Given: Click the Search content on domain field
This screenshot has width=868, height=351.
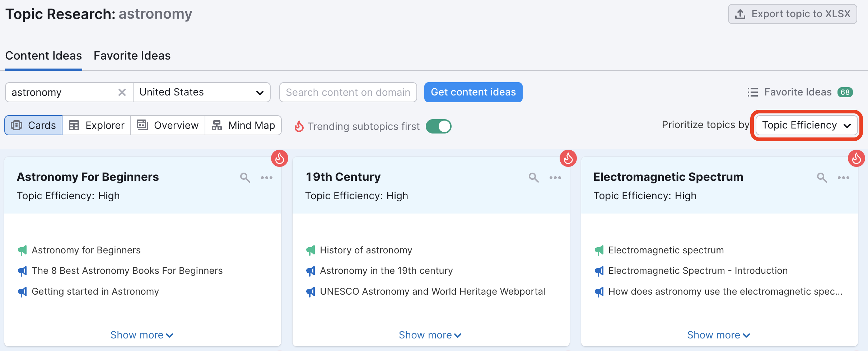Looking at the screenshot, I should 348,92.
